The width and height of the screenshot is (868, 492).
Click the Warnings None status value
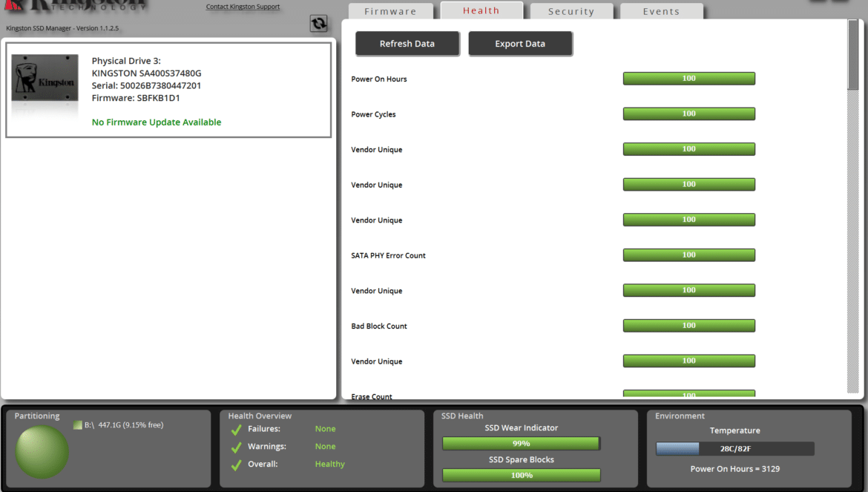[x=326, y=447]
